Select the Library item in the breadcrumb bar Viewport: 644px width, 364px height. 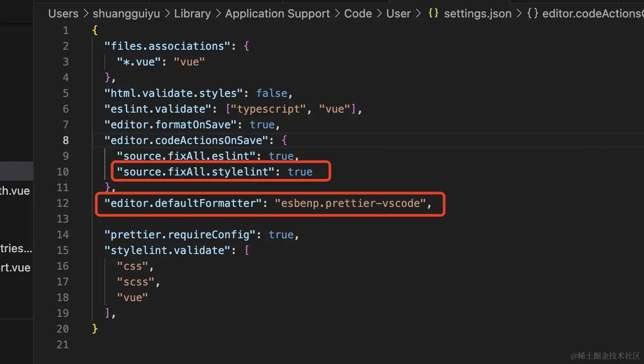pyautogui.click(x=192, y=13)
